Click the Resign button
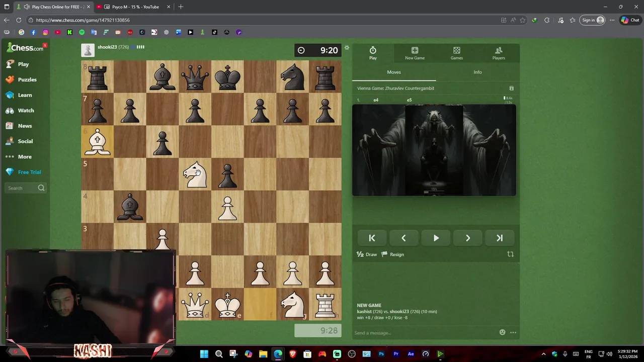644x362 pixels. tap(393, 254)
